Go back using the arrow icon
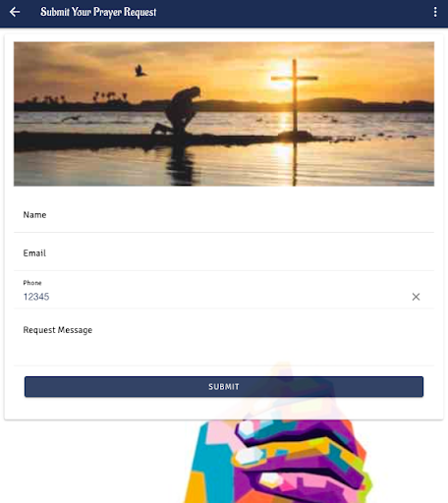This screenshot has width=448, height=503. click(15, 12)
